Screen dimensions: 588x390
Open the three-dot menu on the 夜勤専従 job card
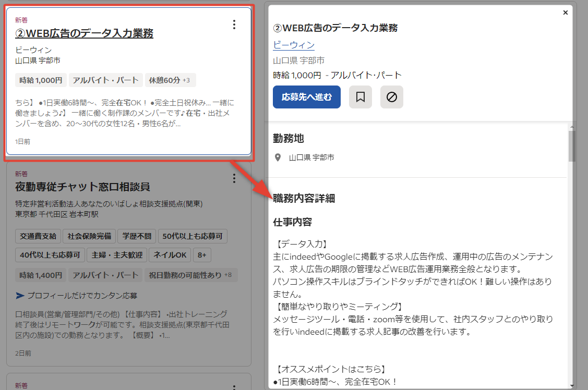[234, 178]
